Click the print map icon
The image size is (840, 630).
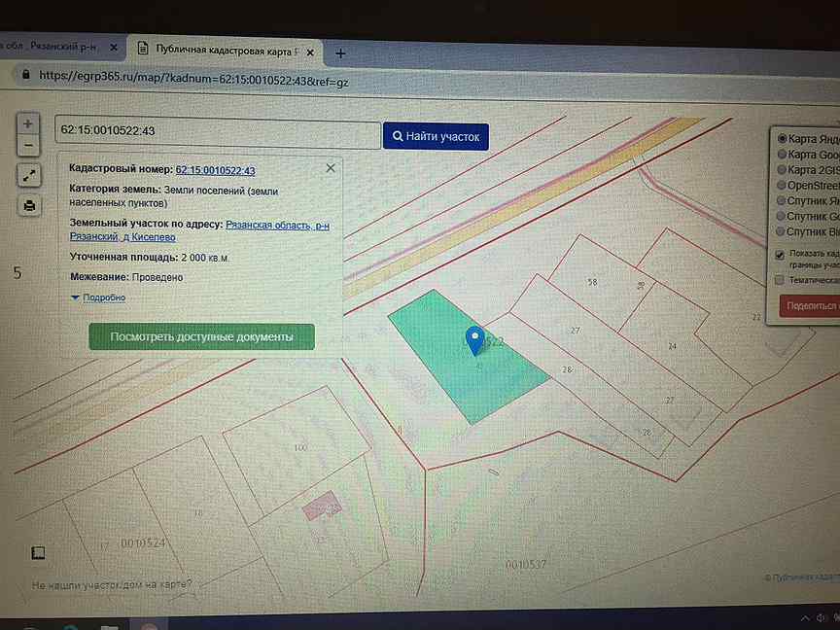pyautogui.click(x=29, y=206)
